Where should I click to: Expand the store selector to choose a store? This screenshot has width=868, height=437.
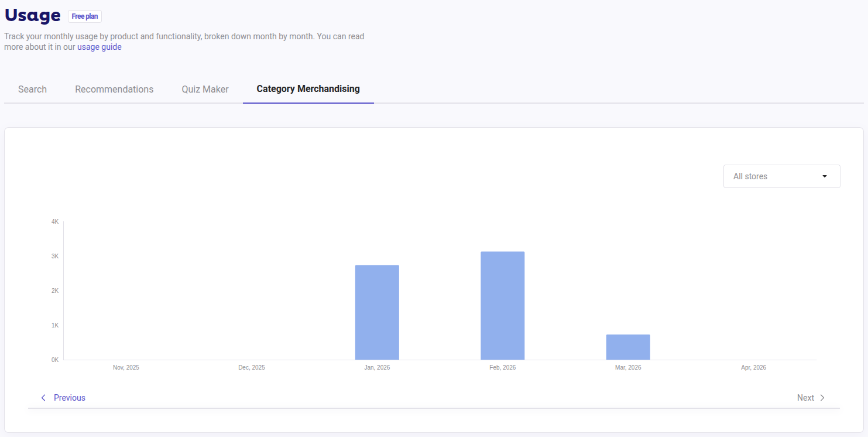781,176
